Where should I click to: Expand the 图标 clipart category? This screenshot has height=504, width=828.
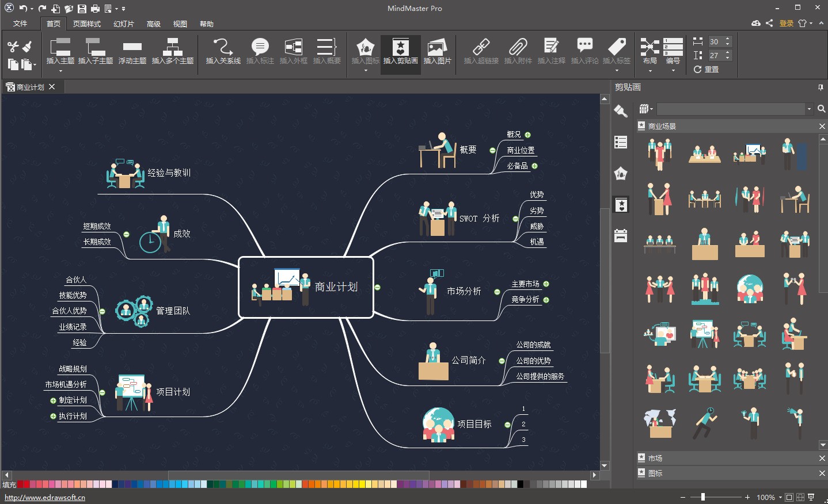point(655,473)
